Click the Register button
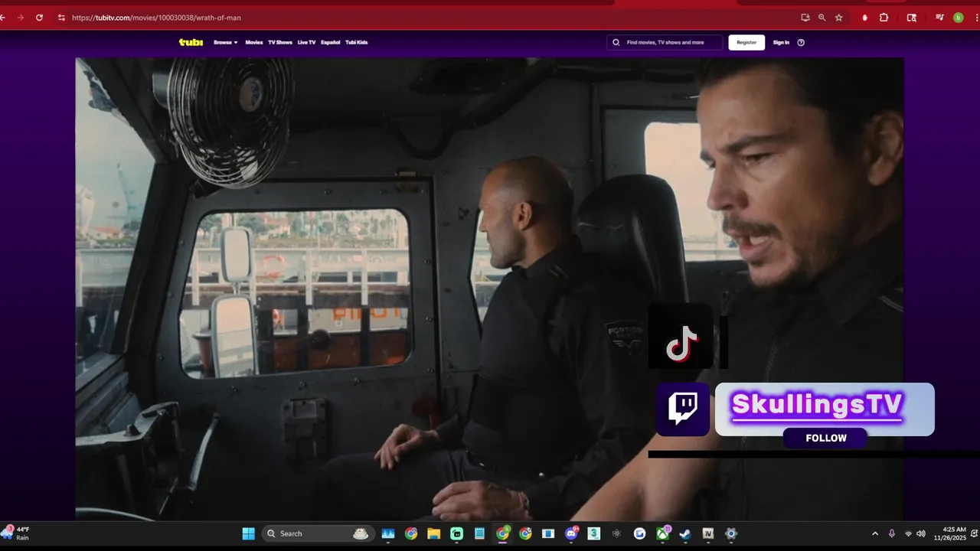The width and height of the screenshot is (980, 551). point(746,42)
